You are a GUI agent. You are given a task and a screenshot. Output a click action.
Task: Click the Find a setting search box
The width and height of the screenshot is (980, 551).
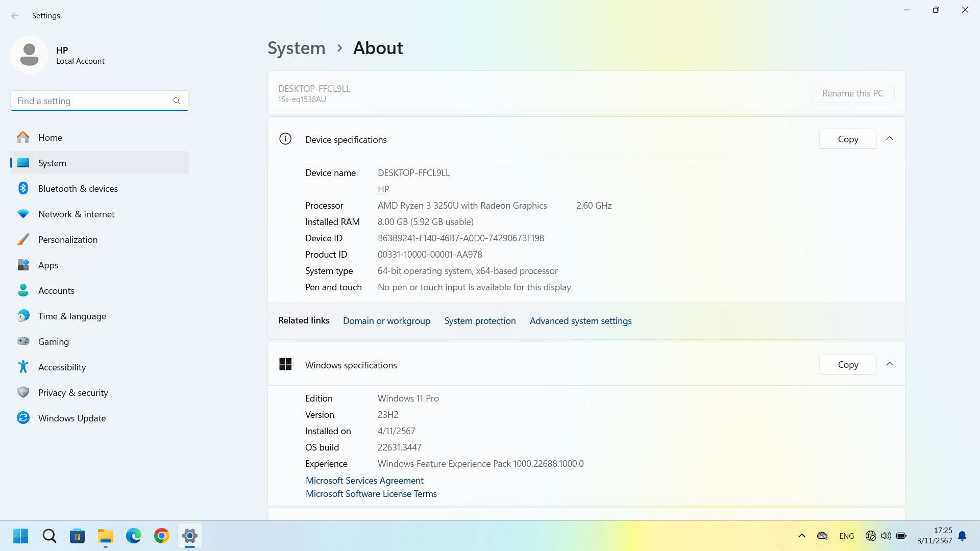pos(100,101)
